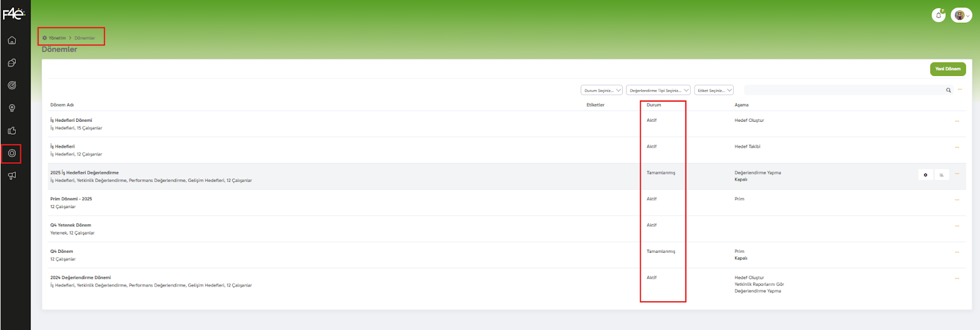The width and height of the screenshot is (980, 330).
Task: Select the thumbs-up feedback icon in sidebar
Action: coord(12,130)
